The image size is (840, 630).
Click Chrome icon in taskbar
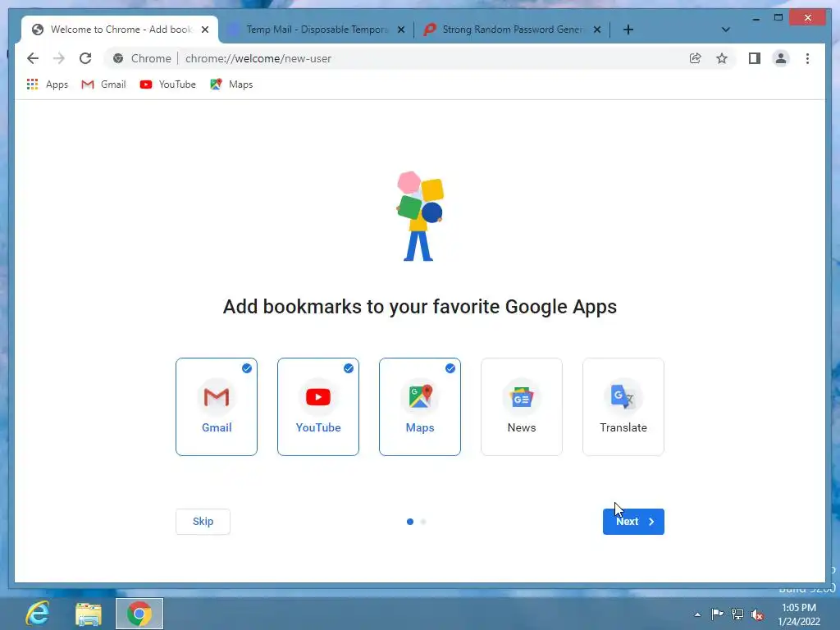139,614
